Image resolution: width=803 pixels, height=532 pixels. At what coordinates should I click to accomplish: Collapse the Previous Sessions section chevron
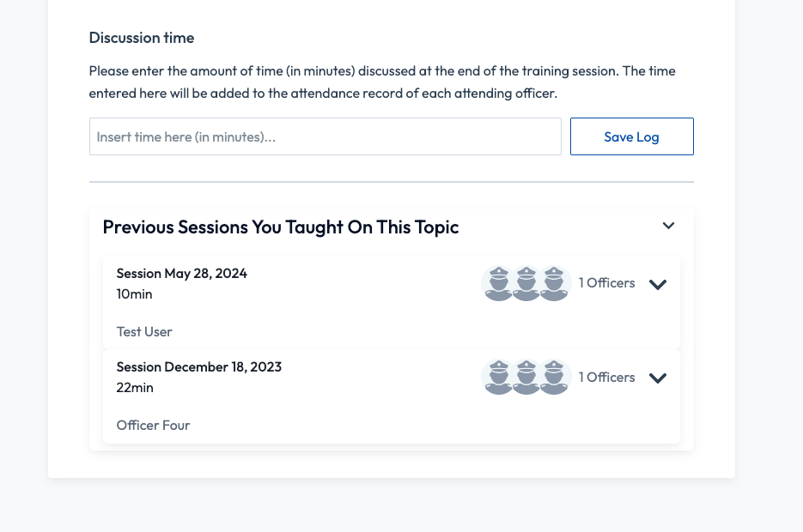point(668,226)
